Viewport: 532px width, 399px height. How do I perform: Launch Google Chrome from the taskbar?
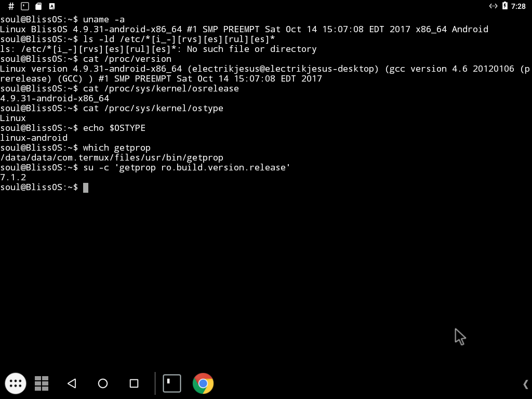click(x=203, y=383)
